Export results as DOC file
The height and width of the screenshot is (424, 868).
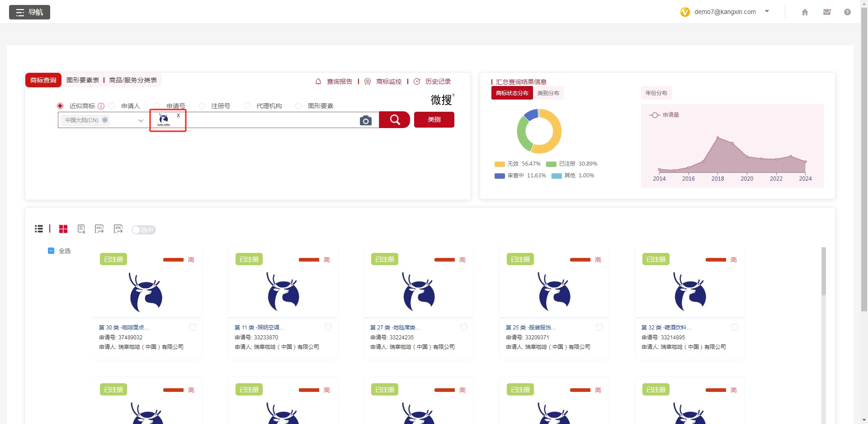point(99,229)
